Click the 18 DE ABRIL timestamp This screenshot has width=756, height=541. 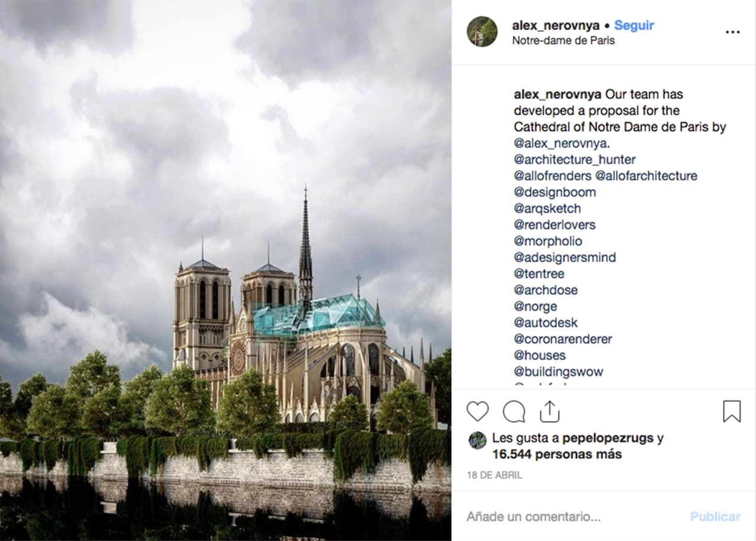pos(495,475)
